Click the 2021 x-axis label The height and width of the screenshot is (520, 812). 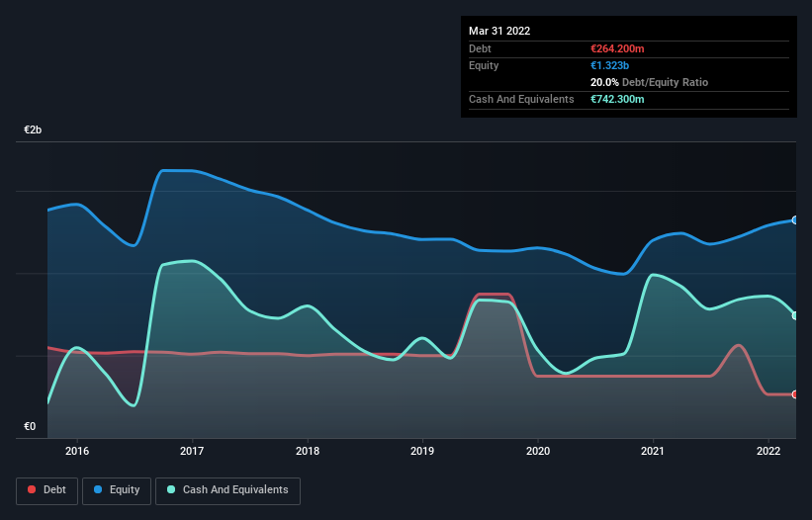pyautogui.click(x=653, y=451)
